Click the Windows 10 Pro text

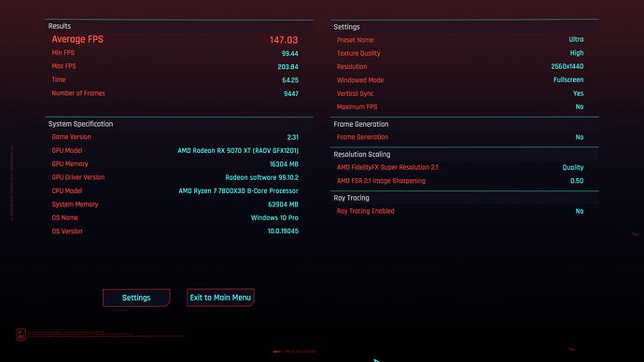tap(274, 217)
